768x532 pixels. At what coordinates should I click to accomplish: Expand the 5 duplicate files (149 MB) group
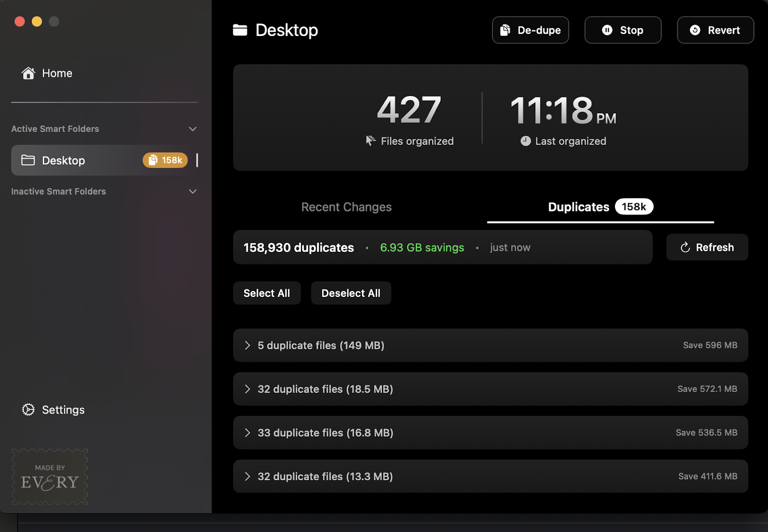[248, 345]
